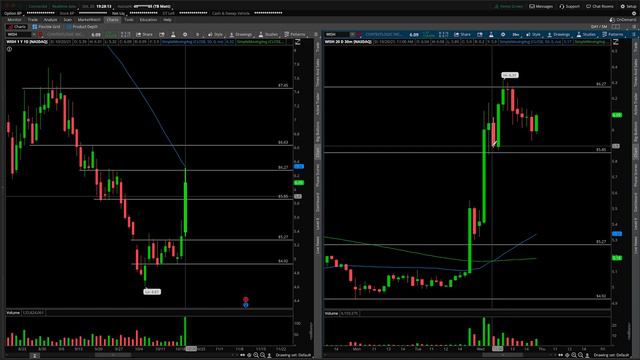Screen dimensions: 640x360
Task: Select pan crosshair tool below left chart
Action: pyautogui.click(x=249, y=356)
